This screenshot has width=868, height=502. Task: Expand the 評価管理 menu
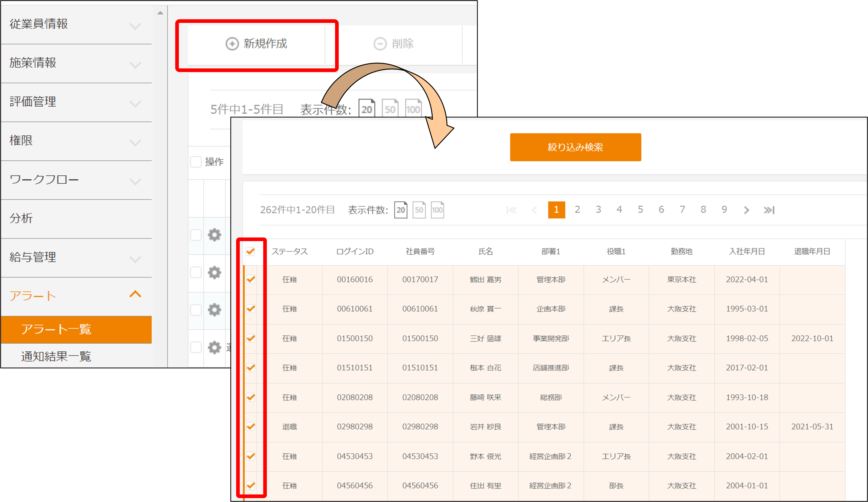pyautogui.click(x=77, y=102)
